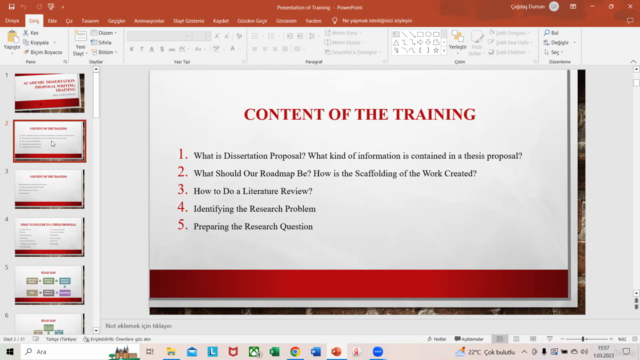Reset slide layout with Sıfırla
The width and height of the screenshot is (640, 360).
(x=101, y=42)
